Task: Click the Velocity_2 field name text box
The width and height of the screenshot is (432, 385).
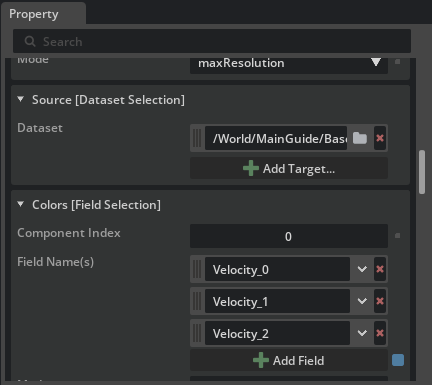Action: (x=277, y=333)
